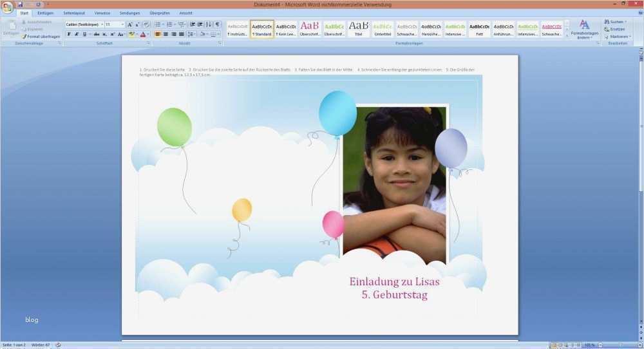This screenshot has width=644, height=349.
Task: Open Formatvorlagen ändern menu
Action: coord(585,29)
